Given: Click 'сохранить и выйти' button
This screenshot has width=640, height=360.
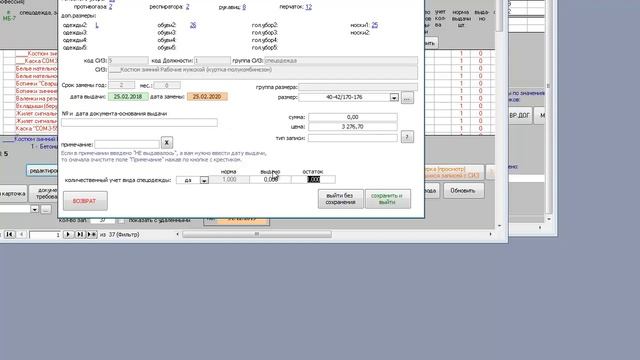Looking at the screenshot, I should pyautogui.click(x=388, y=199).
